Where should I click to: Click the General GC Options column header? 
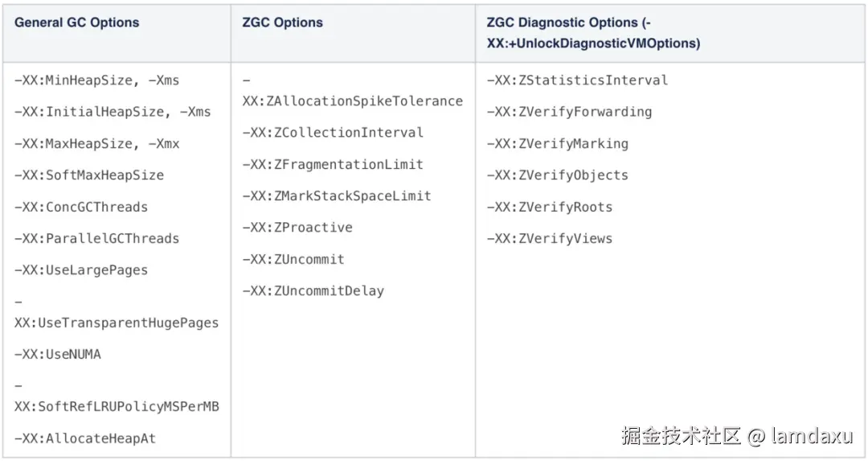(76, 23)
